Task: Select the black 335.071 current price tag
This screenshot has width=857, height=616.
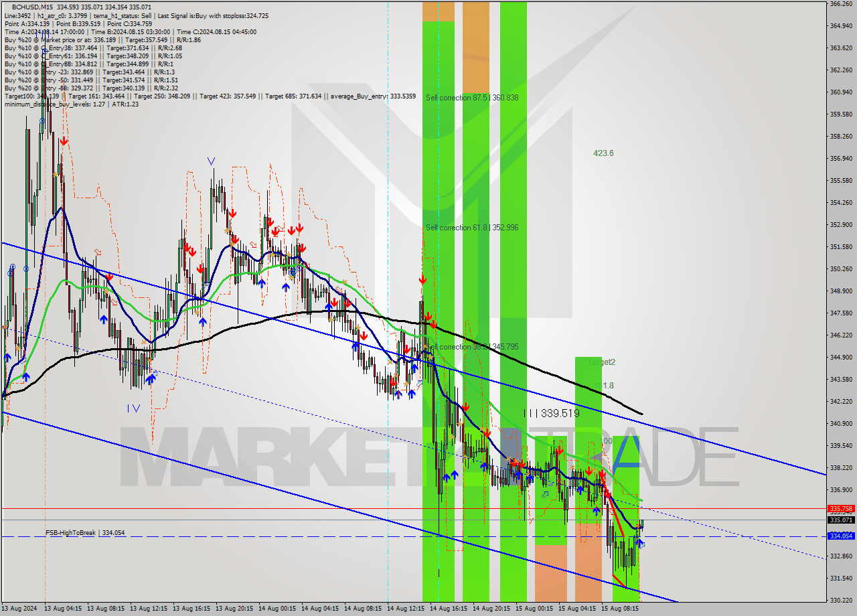Action: click(x=841, y=520)
